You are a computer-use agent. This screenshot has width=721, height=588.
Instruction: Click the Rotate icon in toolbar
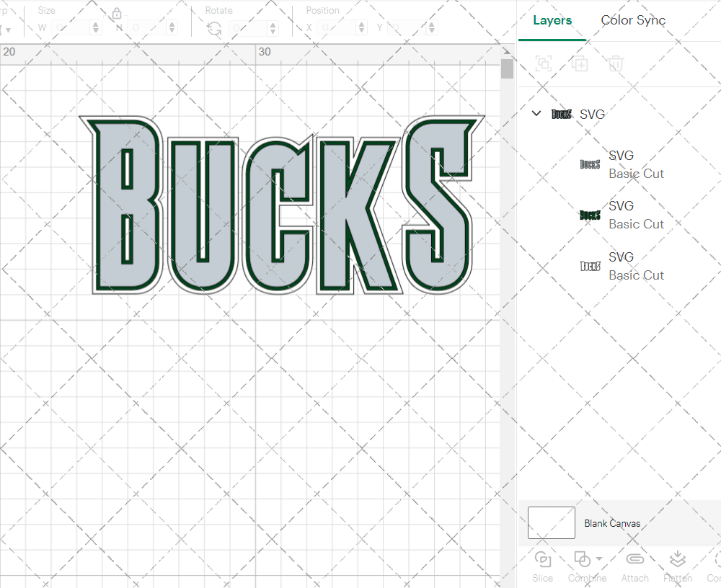tap(214, 29)
